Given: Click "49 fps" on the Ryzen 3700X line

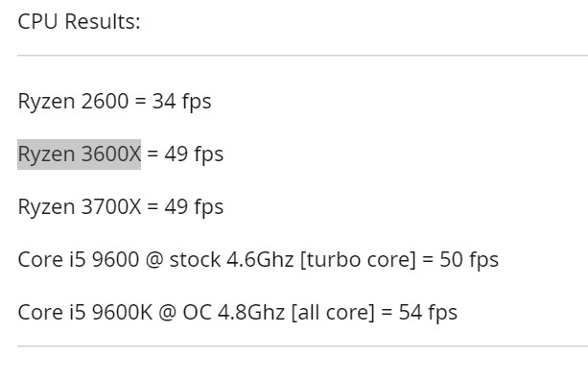Looking at the screenshot, I should point(194,207).
